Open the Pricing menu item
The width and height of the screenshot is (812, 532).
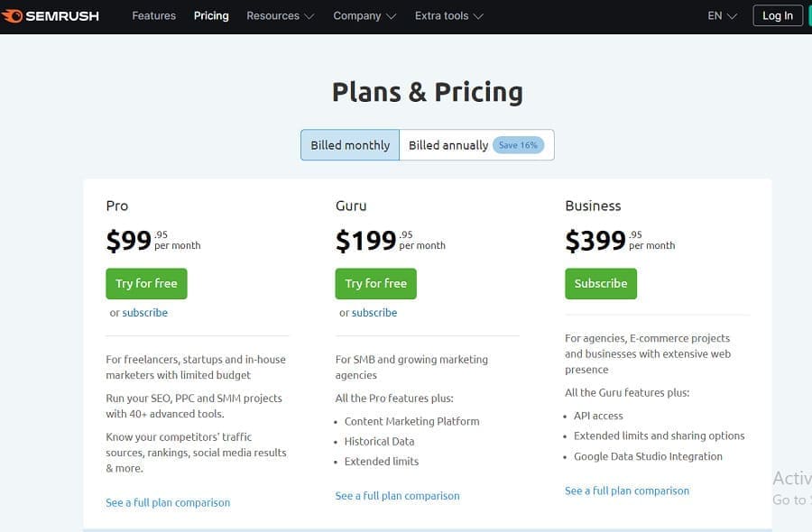click(x=211, y=16)
